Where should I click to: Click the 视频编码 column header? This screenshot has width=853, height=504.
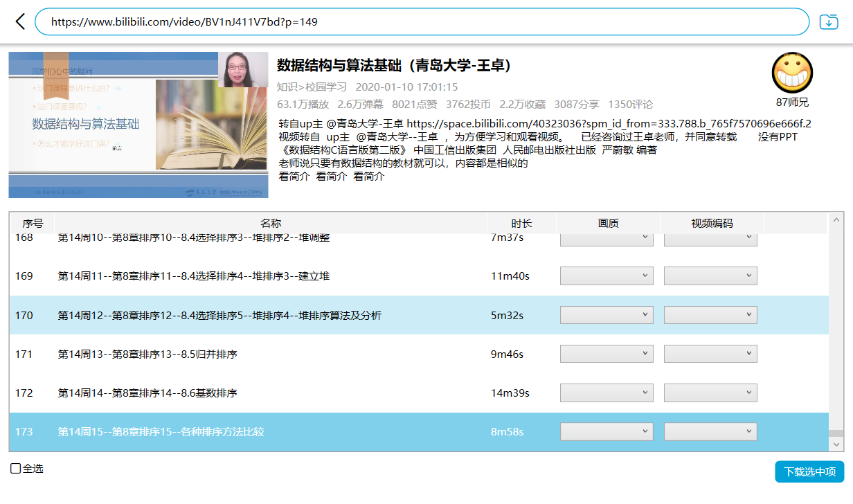(712, 223)
